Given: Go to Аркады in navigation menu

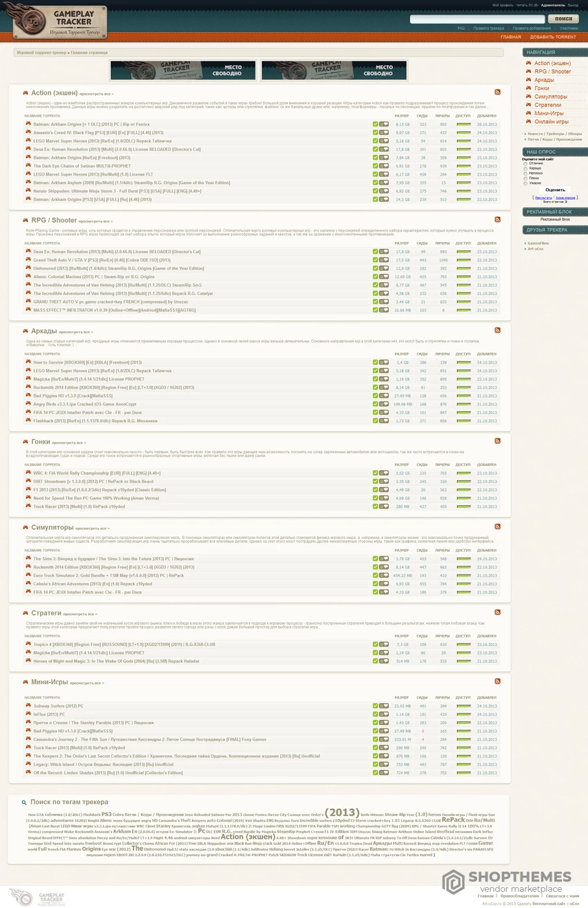Looking at the screenshot, I should tap(544, 80).
